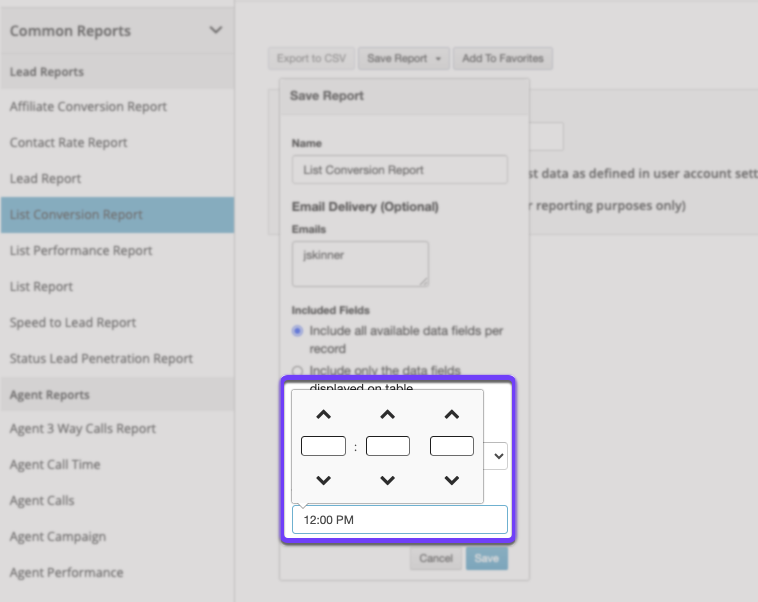Image resolution: width=758 pixels, height=602 pixels.
Task: Open Affiliate Conversion Report in sidebar
Action: coord(88,106)
